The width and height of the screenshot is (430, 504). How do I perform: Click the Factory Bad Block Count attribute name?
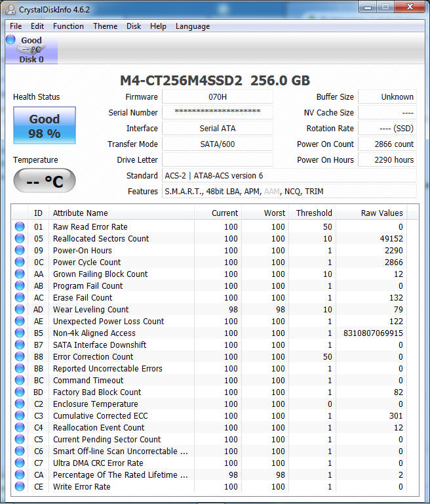point(97,392)
